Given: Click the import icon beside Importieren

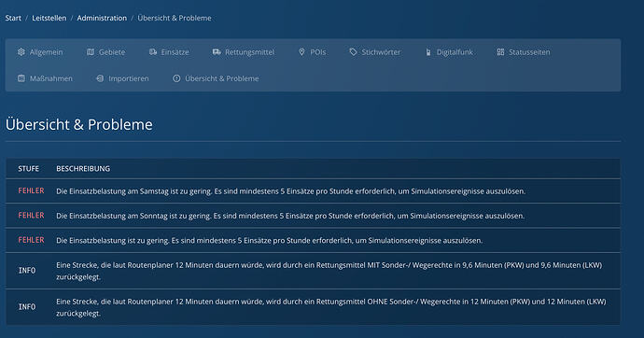Looking at the screenshot, I should tap(100, 78).
